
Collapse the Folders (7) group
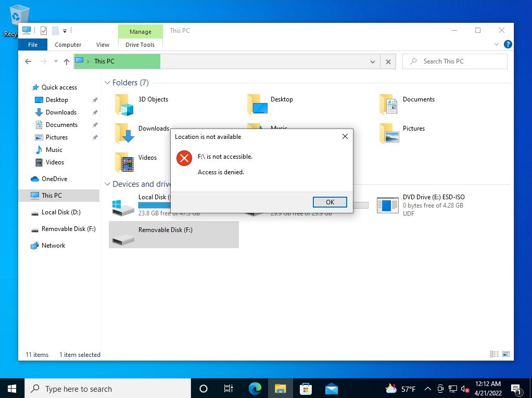pyautogui.click(x=107, y=82)
